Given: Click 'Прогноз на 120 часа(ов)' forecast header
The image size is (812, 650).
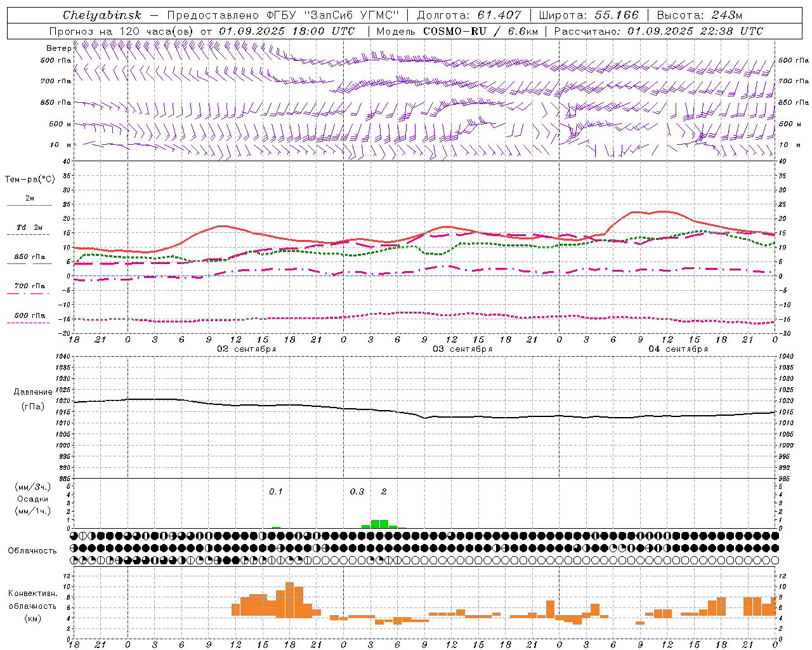Looking at the screenshot, I should pyautogui.click(x=122, y=31).
